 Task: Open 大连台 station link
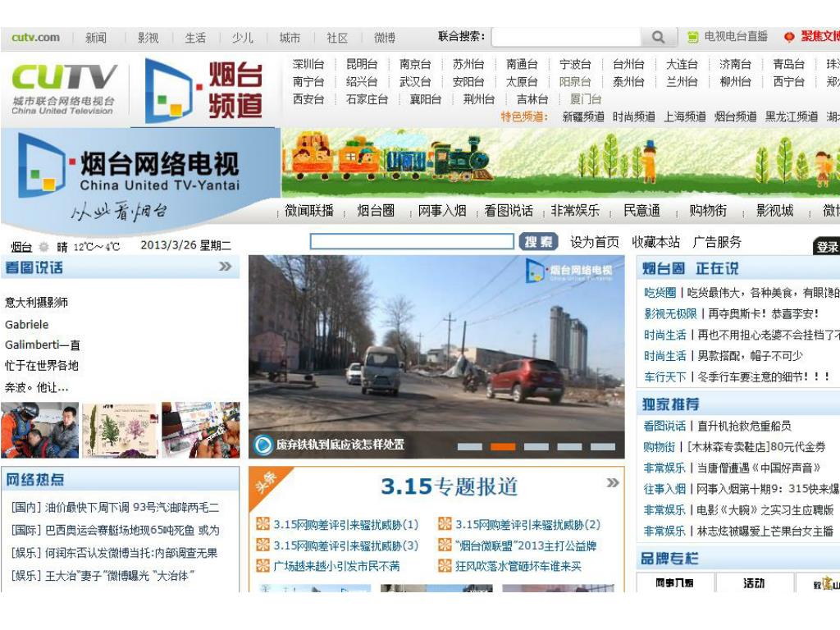click(x=682, y=64)
